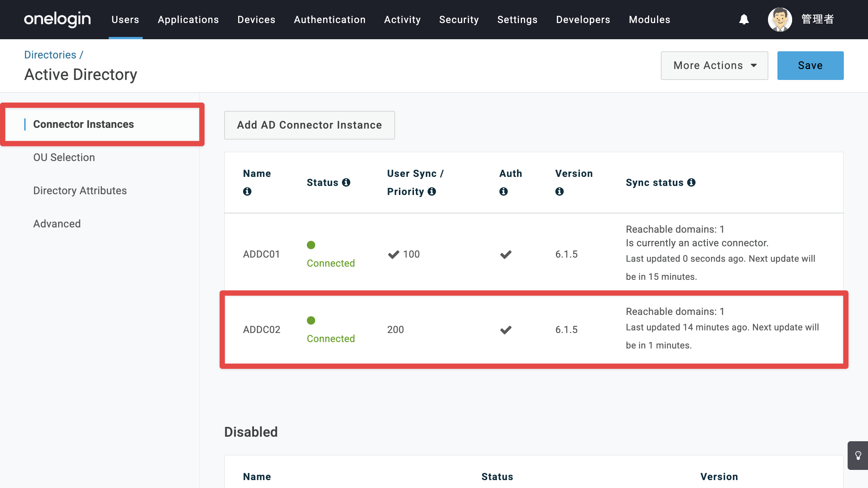Click 'Is currently an active connector' text
Image resolution: width=868 pixels, height=488 pixels.
coord(697,243)
